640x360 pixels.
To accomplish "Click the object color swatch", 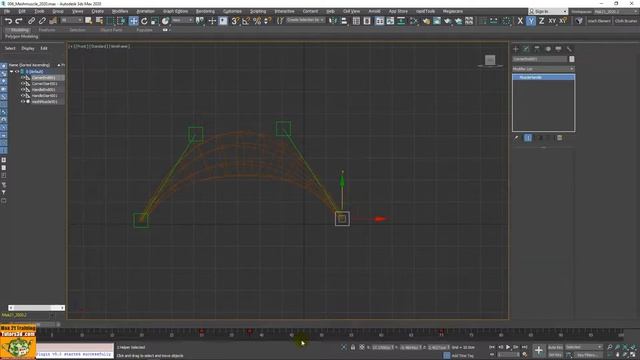I will 572,59.
